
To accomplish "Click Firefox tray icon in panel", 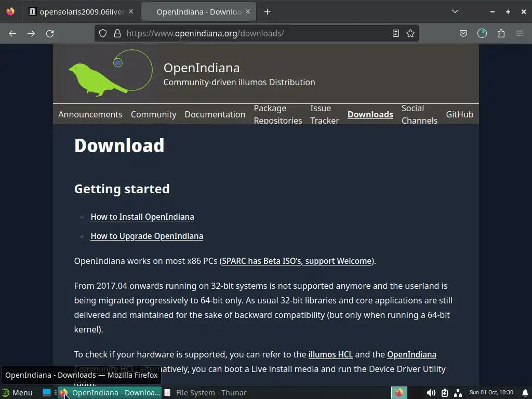I will point(399,393).
